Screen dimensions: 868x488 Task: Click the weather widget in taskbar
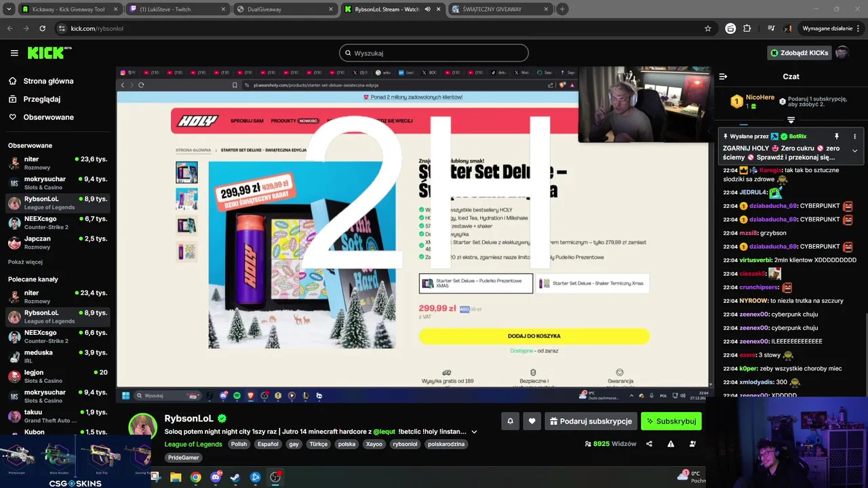point(692,476)
